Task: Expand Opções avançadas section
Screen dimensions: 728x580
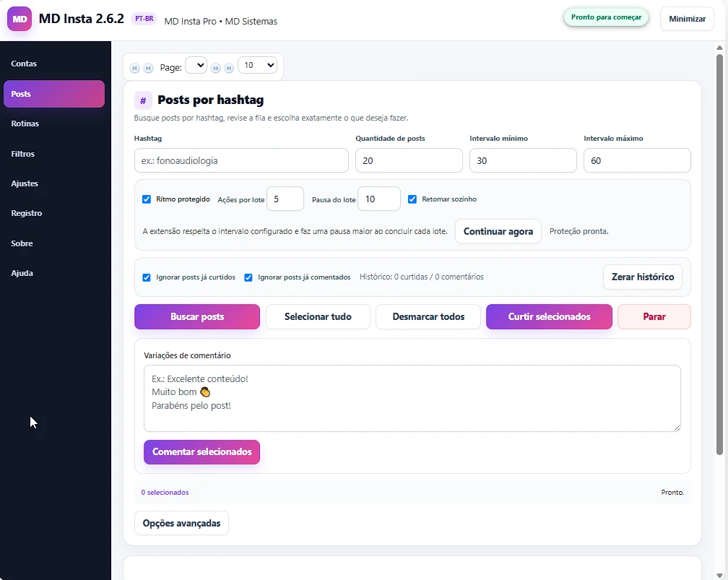Action: click(181, 524)
